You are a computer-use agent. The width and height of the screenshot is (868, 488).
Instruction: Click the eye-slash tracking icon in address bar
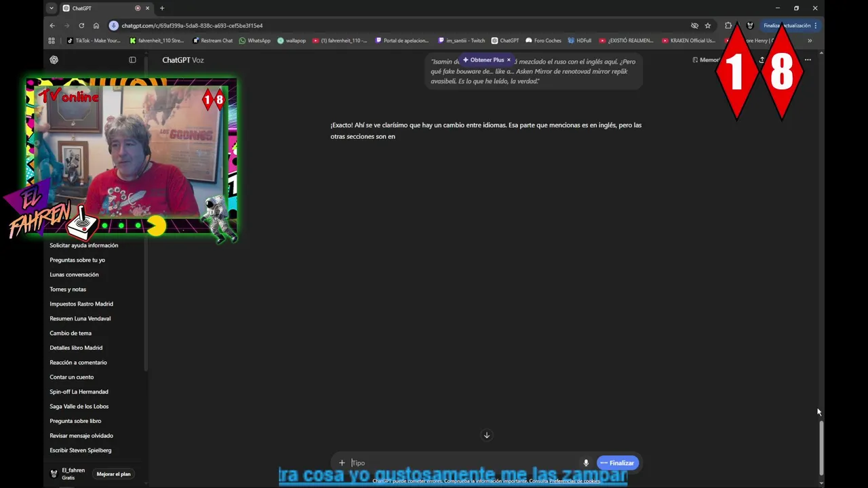[694, 26]
